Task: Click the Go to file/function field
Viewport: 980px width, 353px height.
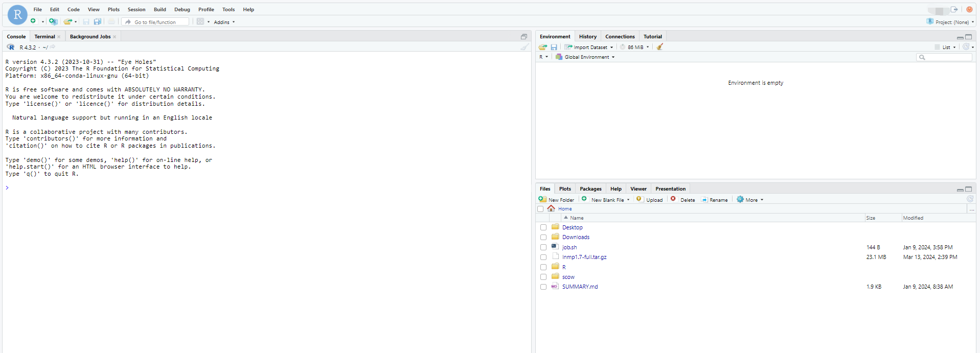Action: pos(155,22)
